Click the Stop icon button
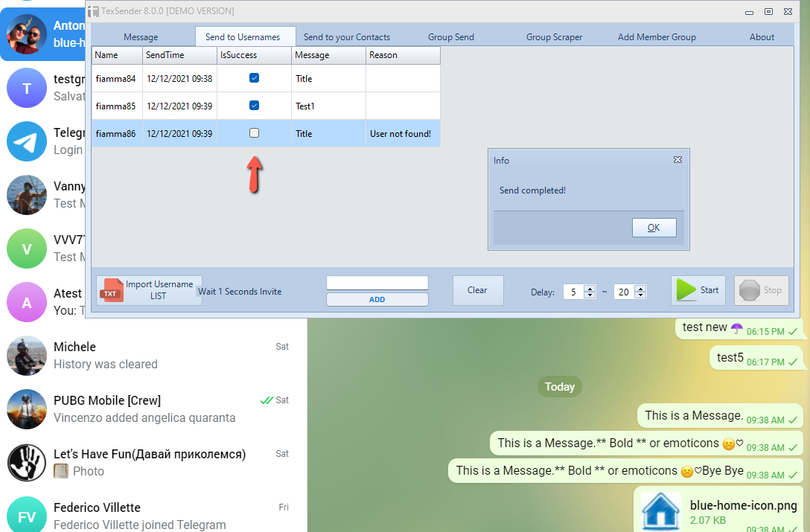Image resolution: width=810 pixels, height=532 pixels. coord(749,290)
